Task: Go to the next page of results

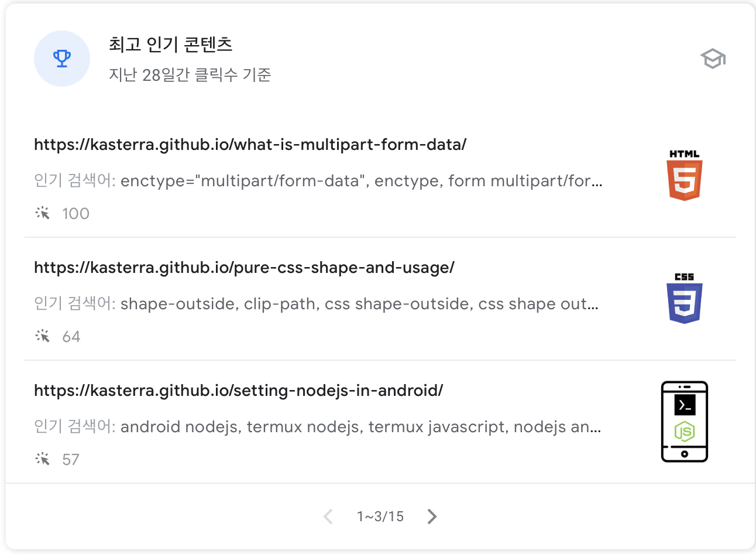Action: click(x=432, y=517)
